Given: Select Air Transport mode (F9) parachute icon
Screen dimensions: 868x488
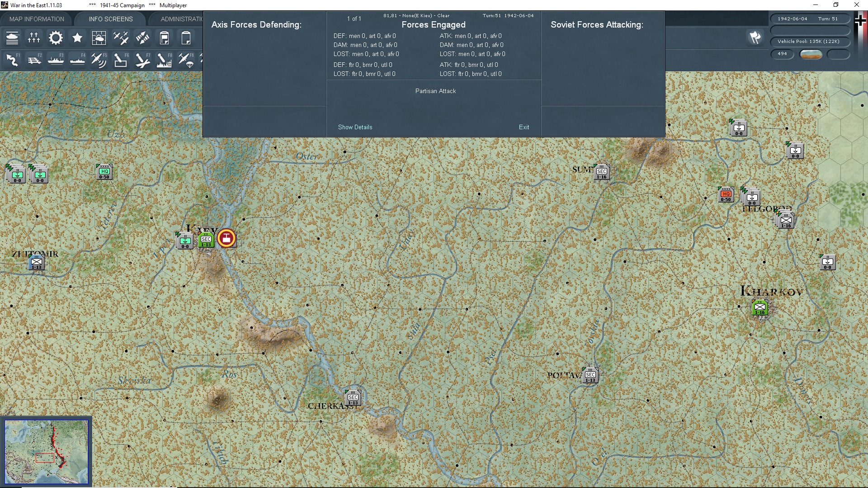Looking at the screenshot, I should (186, 60).
